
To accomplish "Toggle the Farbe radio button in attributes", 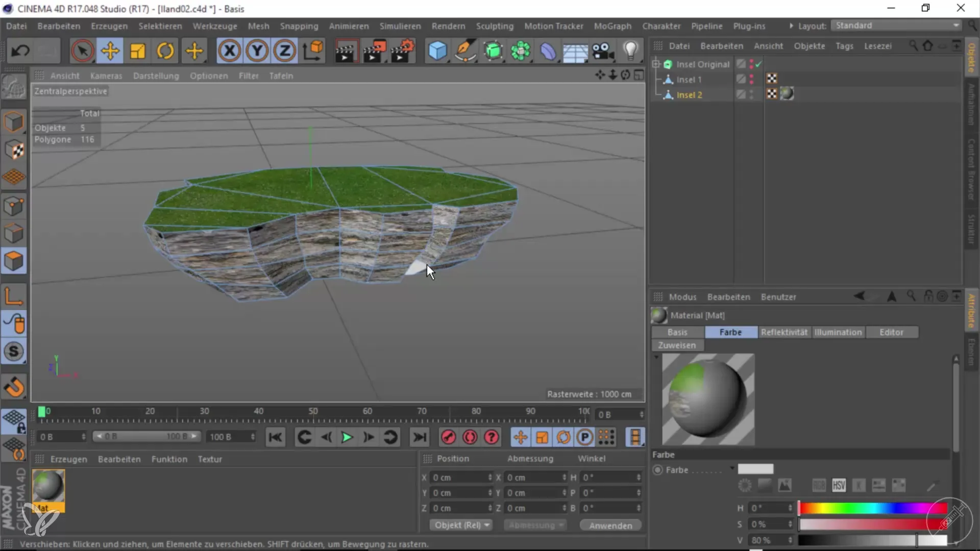I will click(x=658, y=470).
